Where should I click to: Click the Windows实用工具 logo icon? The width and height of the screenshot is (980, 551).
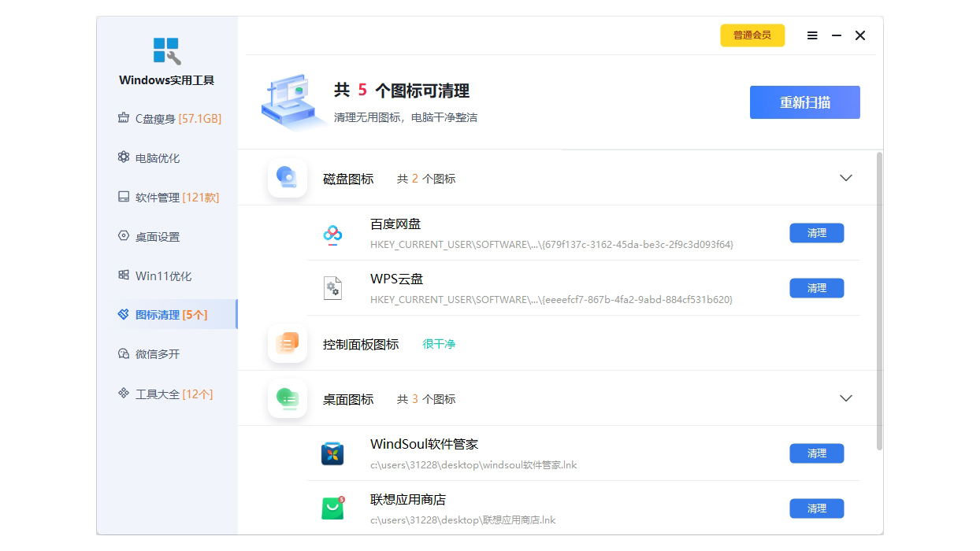click(x=166, y=51)
